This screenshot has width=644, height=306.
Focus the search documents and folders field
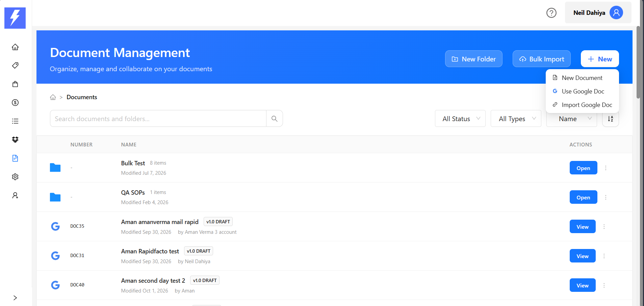(x=158, y=118)
